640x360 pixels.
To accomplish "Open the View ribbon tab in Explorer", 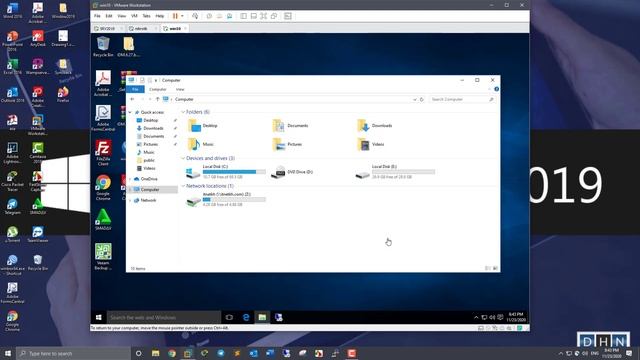I will pyautogui.click(x=180, y=89).
